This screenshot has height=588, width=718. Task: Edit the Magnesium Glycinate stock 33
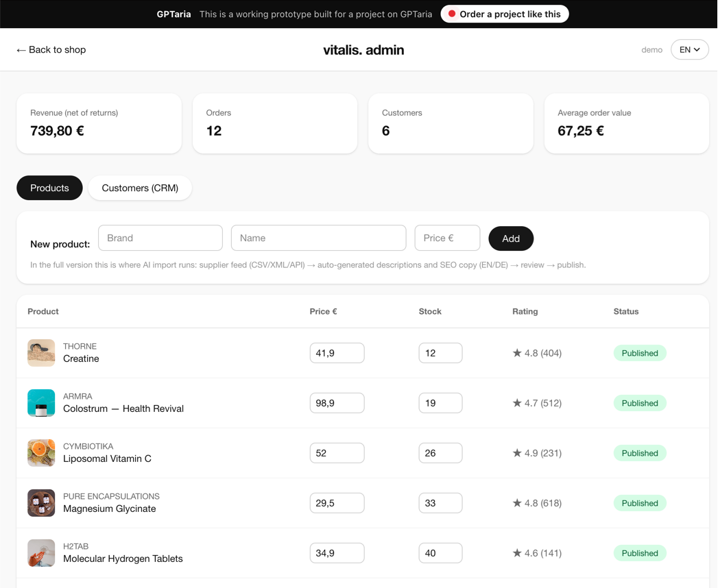click(x=440, y=503)
